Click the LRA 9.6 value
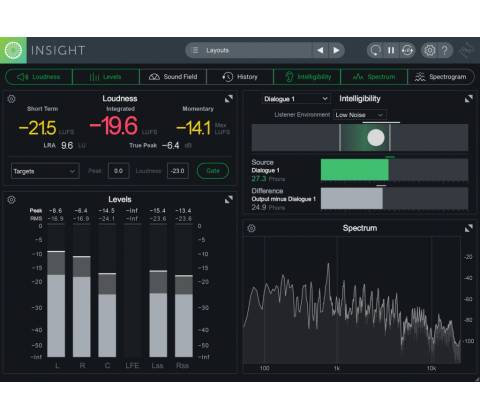This screenshot has height=420, width=480. point(67,146)
